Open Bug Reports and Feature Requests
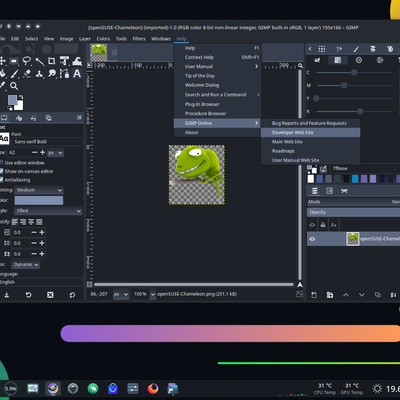The height and width of the screenshot is (400, 400). click(310, 123)
